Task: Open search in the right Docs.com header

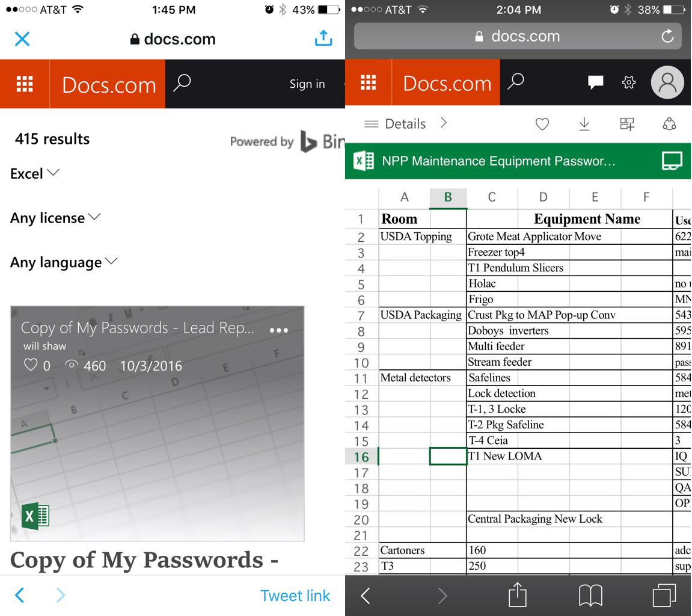Action: pos(515,81)
